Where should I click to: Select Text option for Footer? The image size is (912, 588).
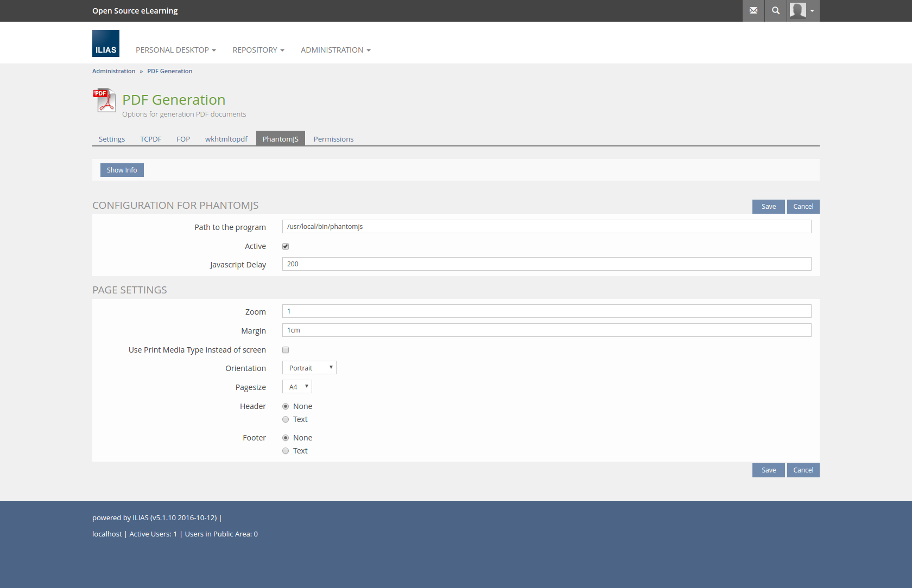tap(286, 451)
